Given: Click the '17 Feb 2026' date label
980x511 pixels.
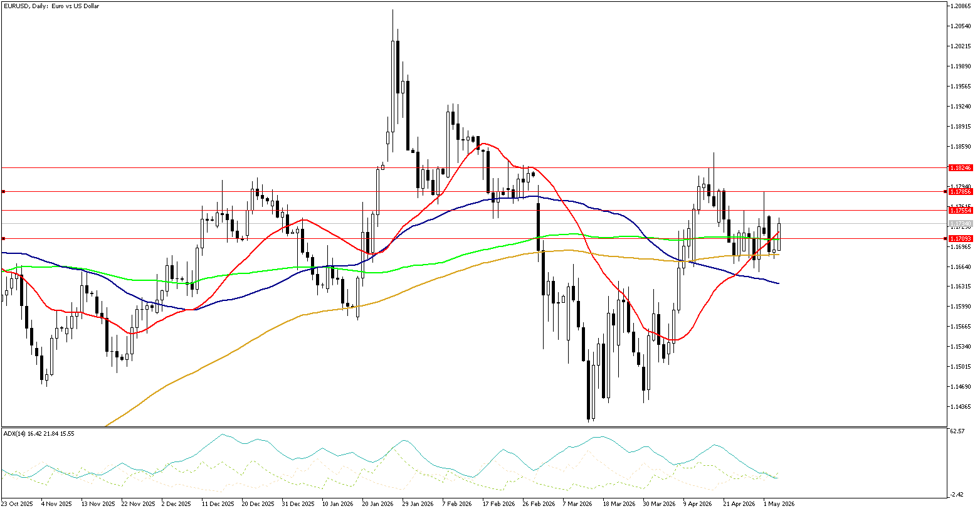Looking at the screenshot, I should [498, 503].
